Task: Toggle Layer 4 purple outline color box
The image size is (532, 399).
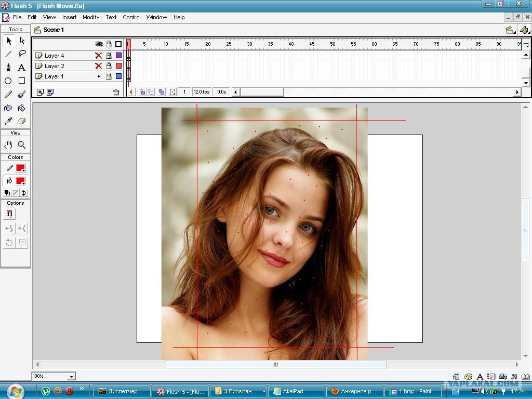Action: click(x=119, y=55)
